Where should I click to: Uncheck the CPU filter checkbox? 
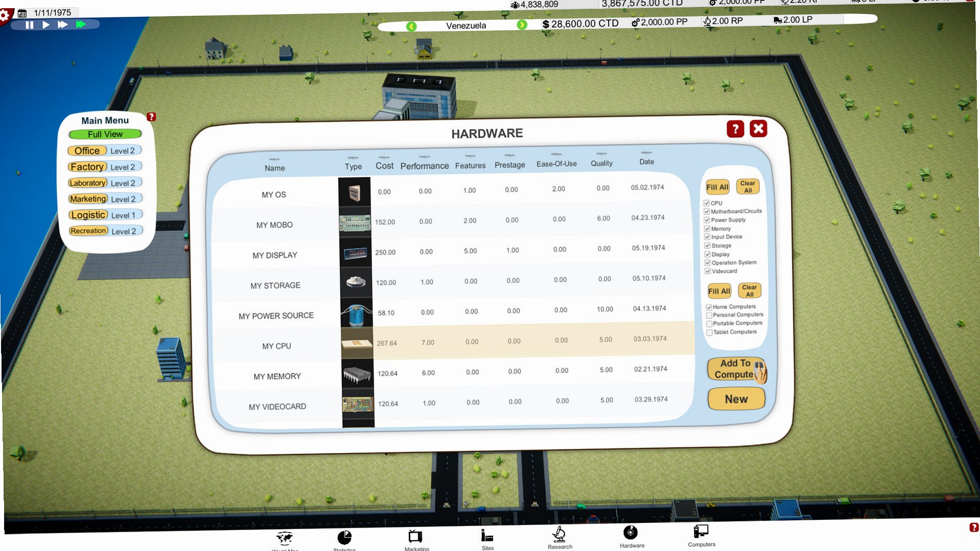(707, 203)
